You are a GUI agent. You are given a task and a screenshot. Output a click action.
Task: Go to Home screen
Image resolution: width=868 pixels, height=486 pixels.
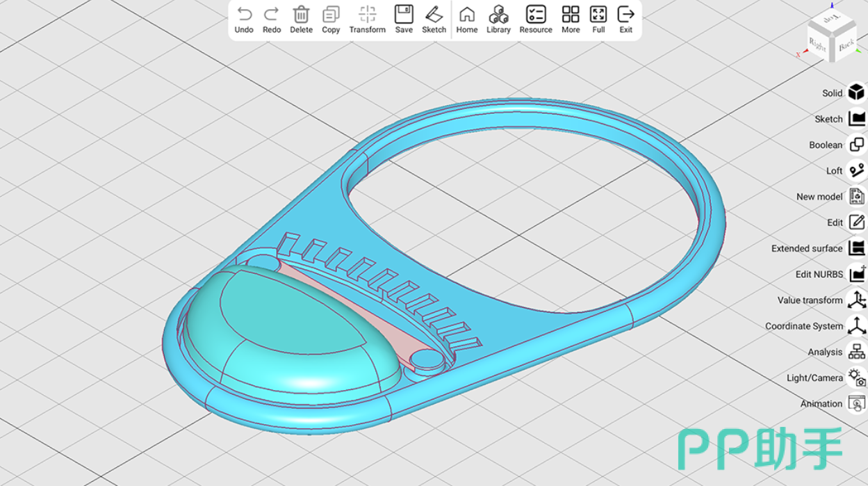(x=467, y=15)
